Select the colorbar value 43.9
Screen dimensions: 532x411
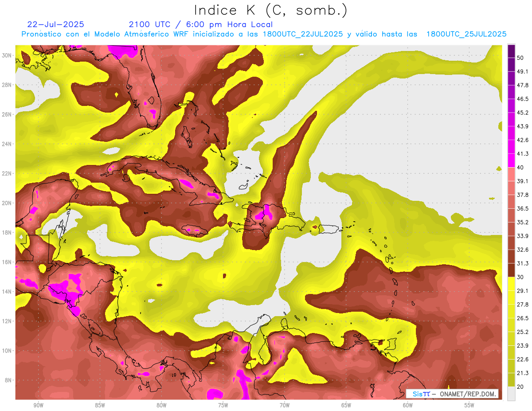pyautogui.click(x=523, y=126)
